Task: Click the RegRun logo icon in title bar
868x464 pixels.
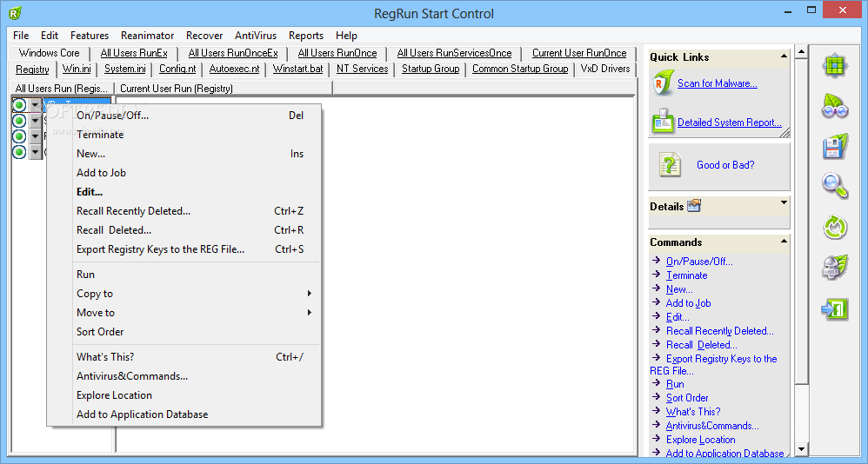Action: 15,13
